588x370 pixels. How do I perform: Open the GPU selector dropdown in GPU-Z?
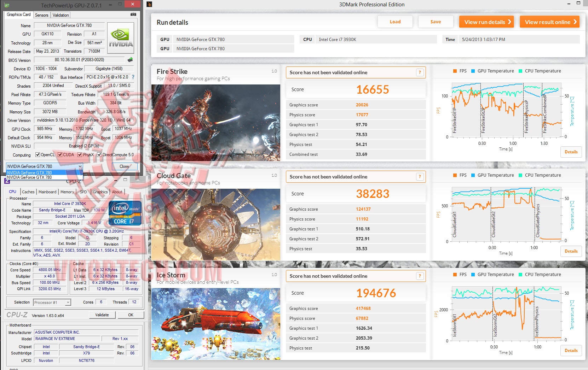[x=45, y=166]
